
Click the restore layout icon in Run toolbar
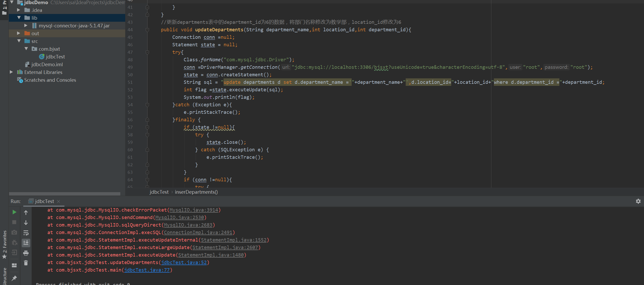click(14, 265)
